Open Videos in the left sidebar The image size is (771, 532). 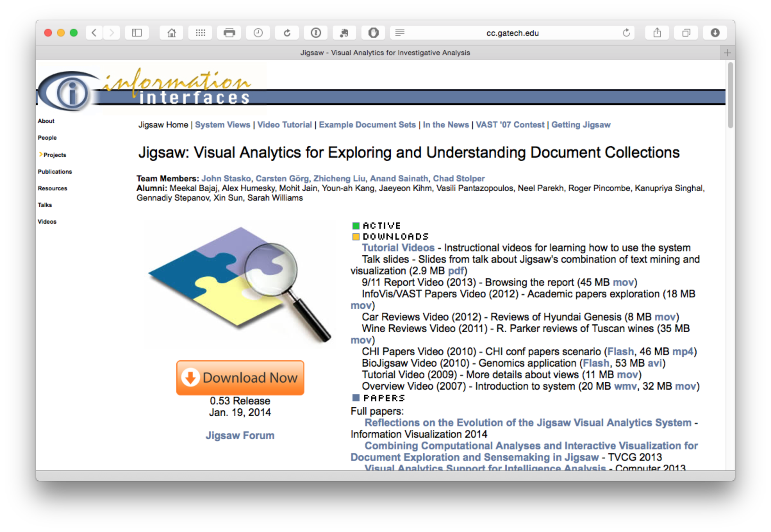(47, 222)
